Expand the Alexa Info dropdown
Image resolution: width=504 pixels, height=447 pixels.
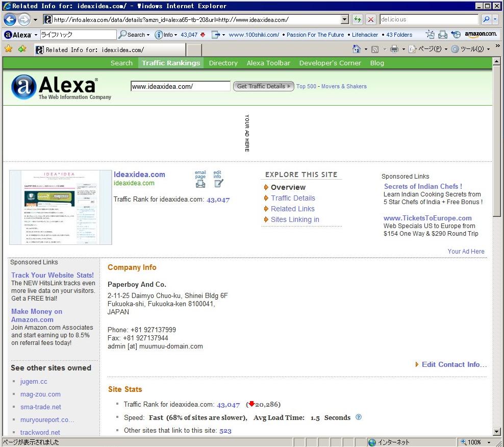pyautogui.click(x=166, y=35)
